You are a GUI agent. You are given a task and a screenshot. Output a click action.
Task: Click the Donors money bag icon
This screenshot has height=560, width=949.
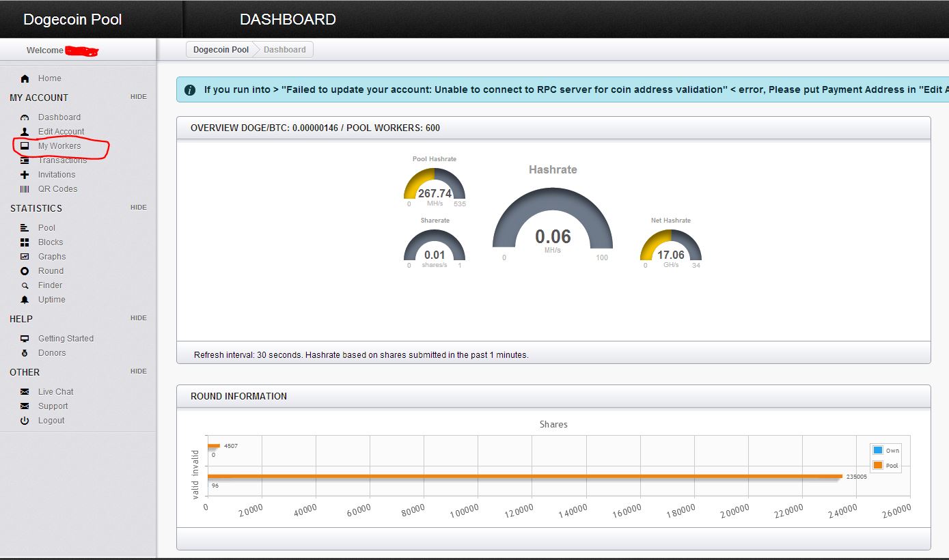coord(25,353)
